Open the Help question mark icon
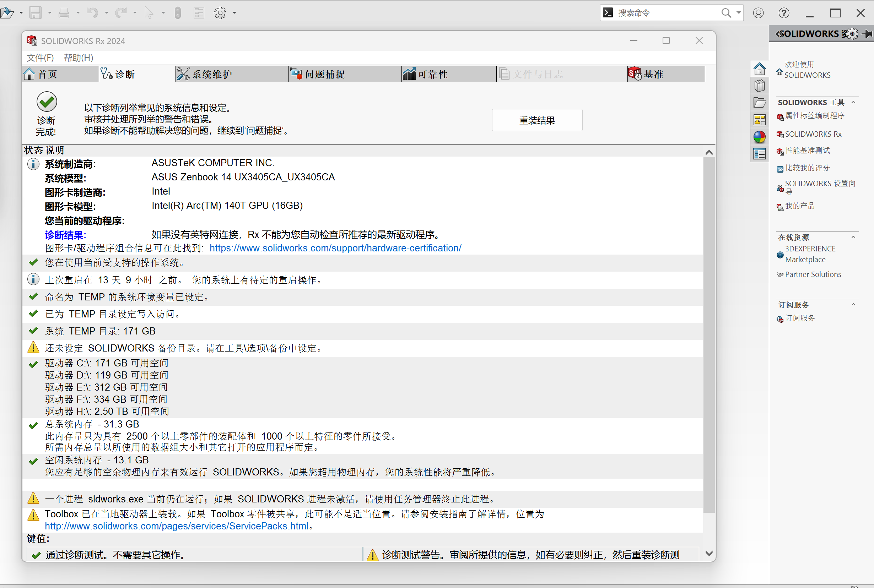 tap(784, 13)
